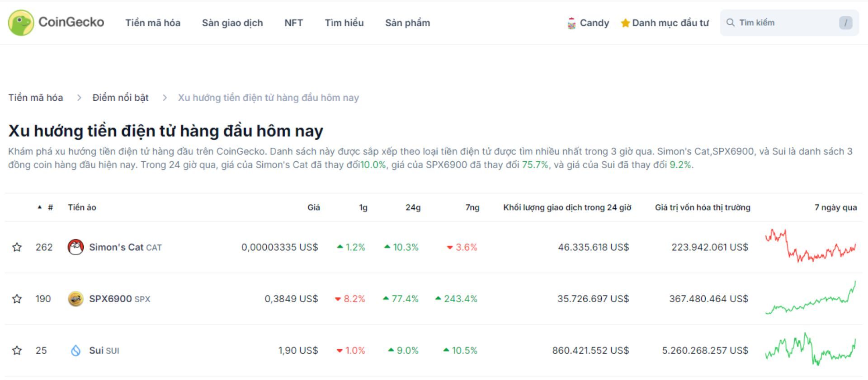Sort by 1g column header
Viewport: 868px width, 380px height.
363,207
